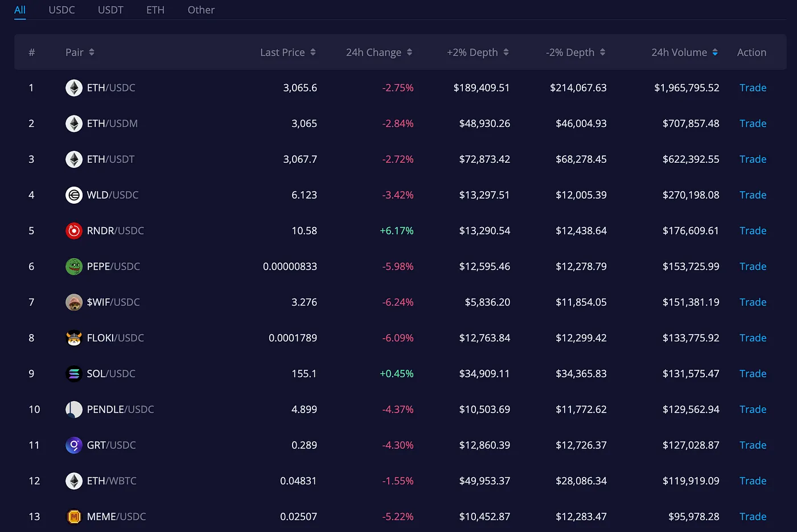Click the ETH/USDC pair name
The image size is (797, 532).
pyautogui.click(x=111, y=88)
